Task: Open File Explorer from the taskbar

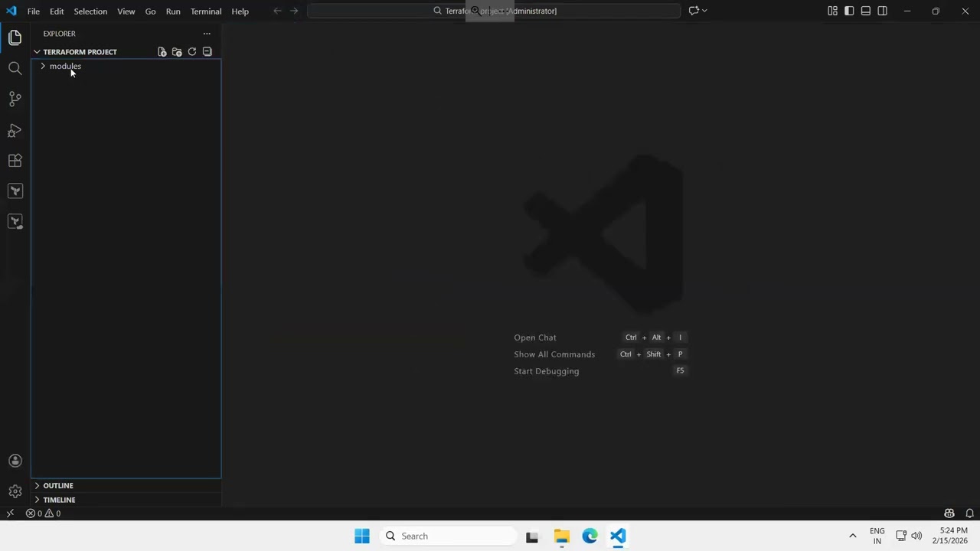Action: (x=561, y=536)
